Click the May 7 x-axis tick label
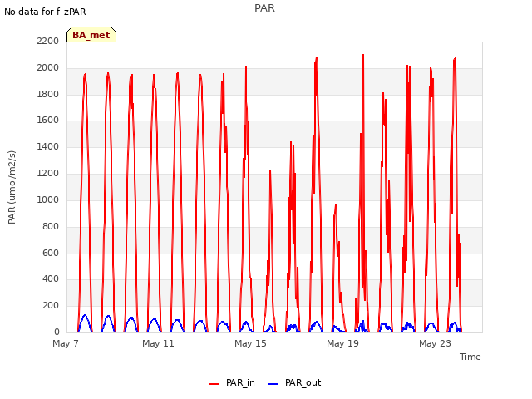Viewport: 532px width, 399px height. click(x=66, y=343)
